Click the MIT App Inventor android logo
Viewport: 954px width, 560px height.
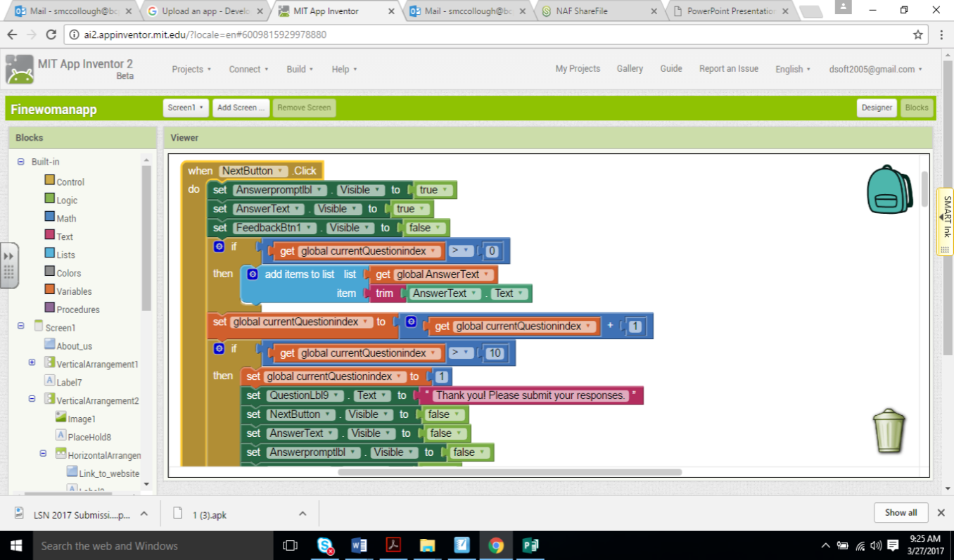[19, 69]
